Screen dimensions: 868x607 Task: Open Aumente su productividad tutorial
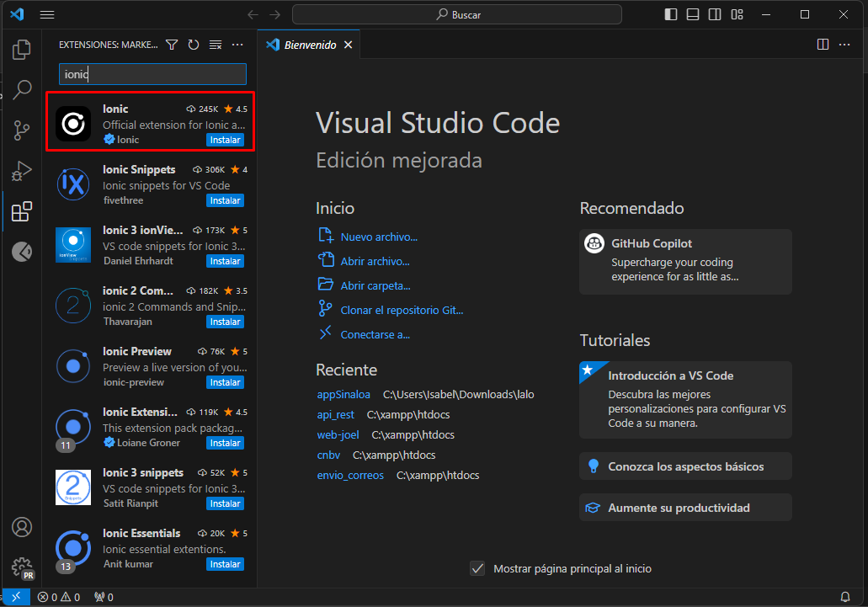click(x=685, y=508)
